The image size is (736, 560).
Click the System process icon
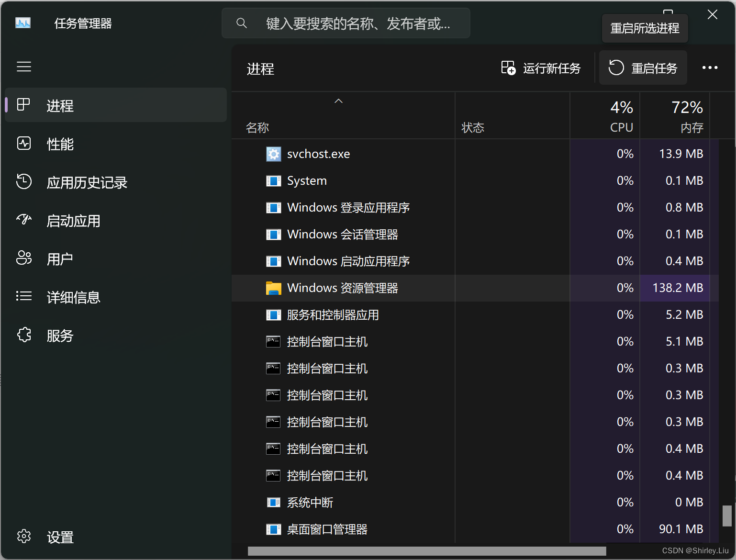tap(274, 181)
